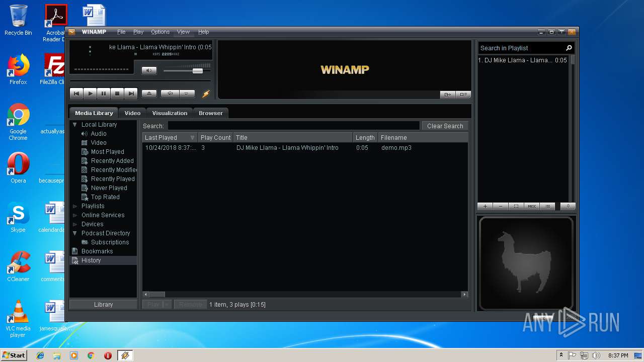This screenshot has height=362, width=644.
Task: Select the Recently Added view
Action: [112, 161]
